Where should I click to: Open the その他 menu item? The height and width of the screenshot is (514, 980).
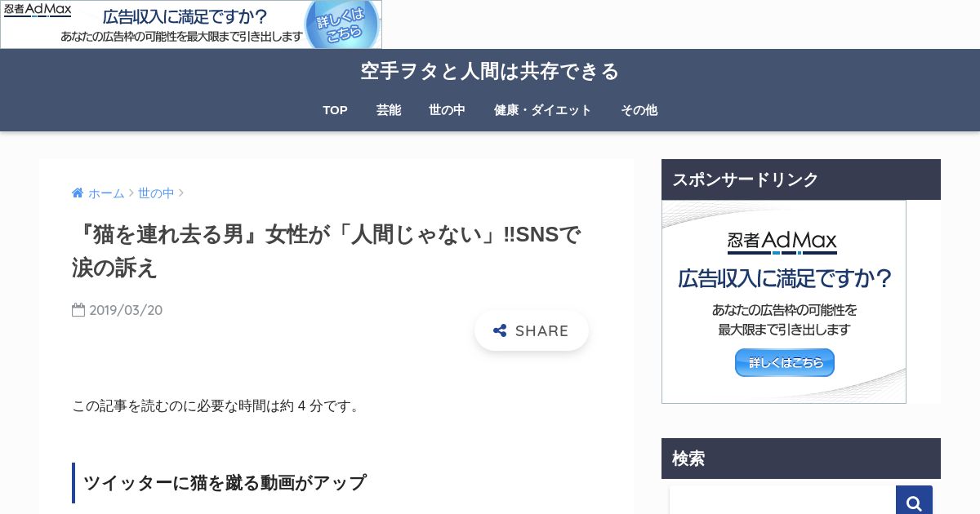coord(639,110)
